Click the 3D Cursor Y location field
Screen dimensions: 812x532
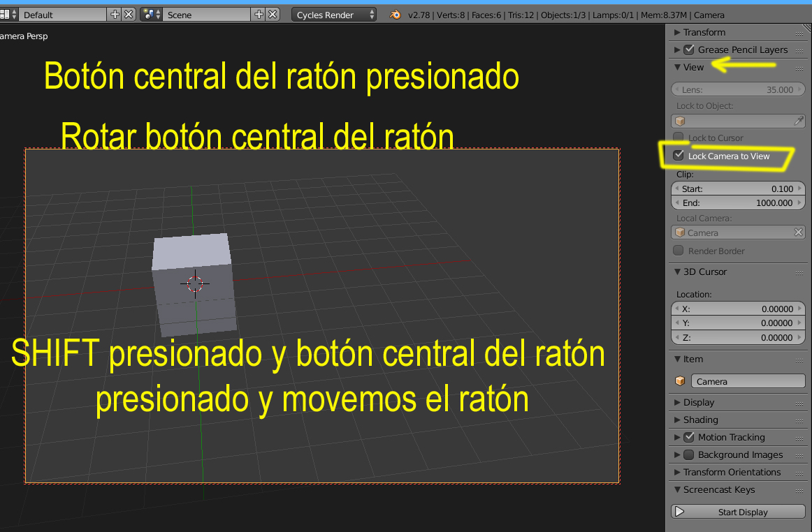coord(738,323)
